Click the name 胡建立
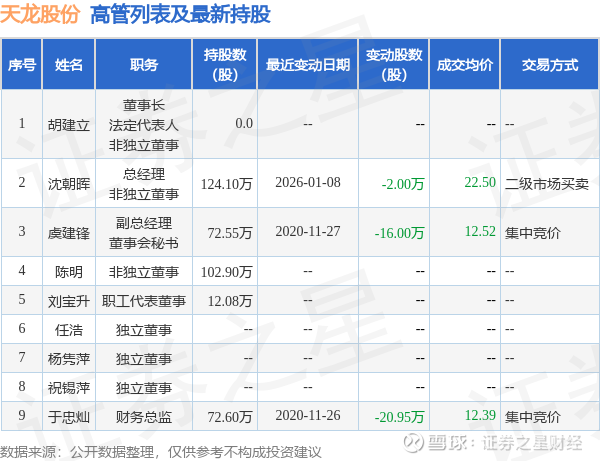This screenshot has height=461, width=600. click(68, 125)
